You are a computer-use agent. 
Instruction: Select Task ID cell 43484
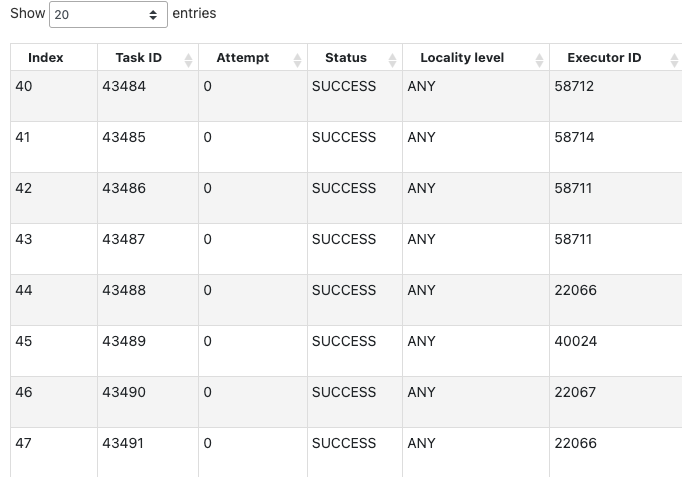tap(124, 87)
